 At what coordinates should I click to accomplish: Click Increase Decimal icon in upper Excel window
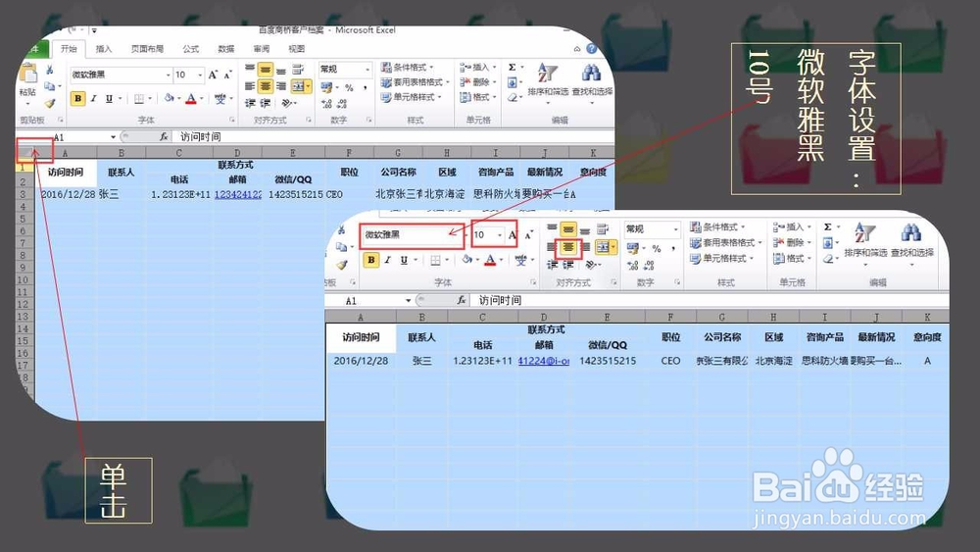(x=326, y=104)
